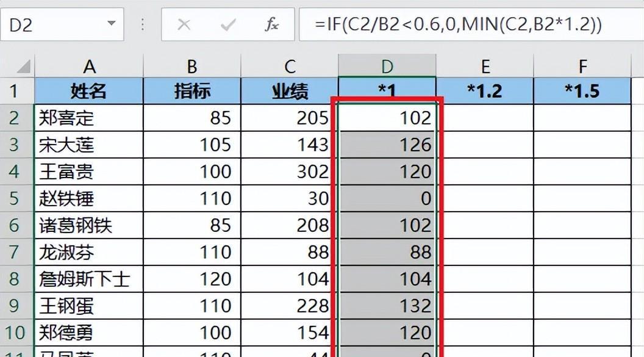The height and width of the screenshot is (357, 644).
Task: Select the cell with name 王富贵
Action: click(89, 171)
